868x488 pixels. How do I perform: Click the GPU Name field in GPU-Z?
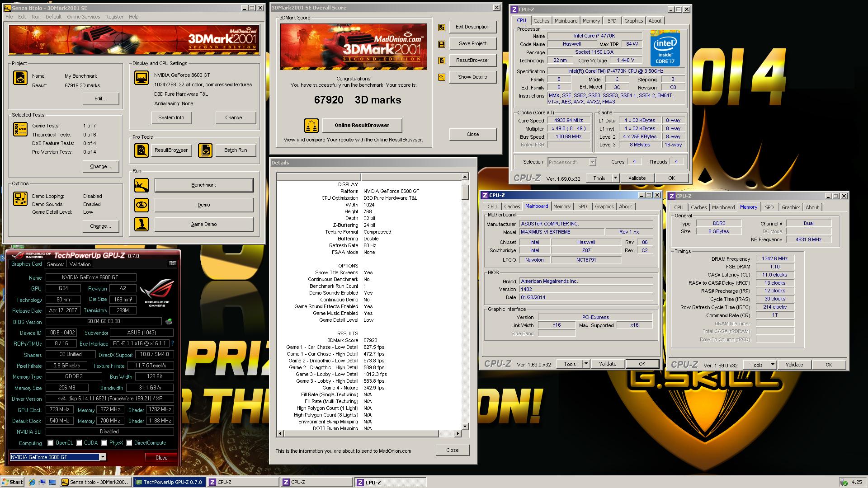coord(91,277)
